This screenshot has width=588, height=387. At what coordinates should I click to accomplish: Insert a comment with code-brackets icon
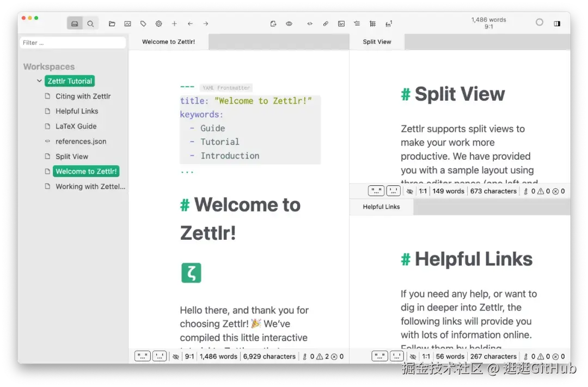pyautogui.click(x=310, y=23)
